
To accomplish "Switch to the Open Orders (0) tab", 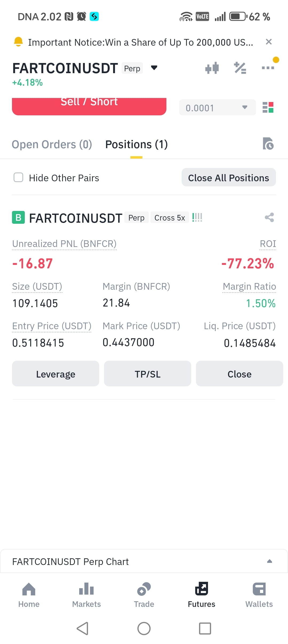I will click(52, 144).
